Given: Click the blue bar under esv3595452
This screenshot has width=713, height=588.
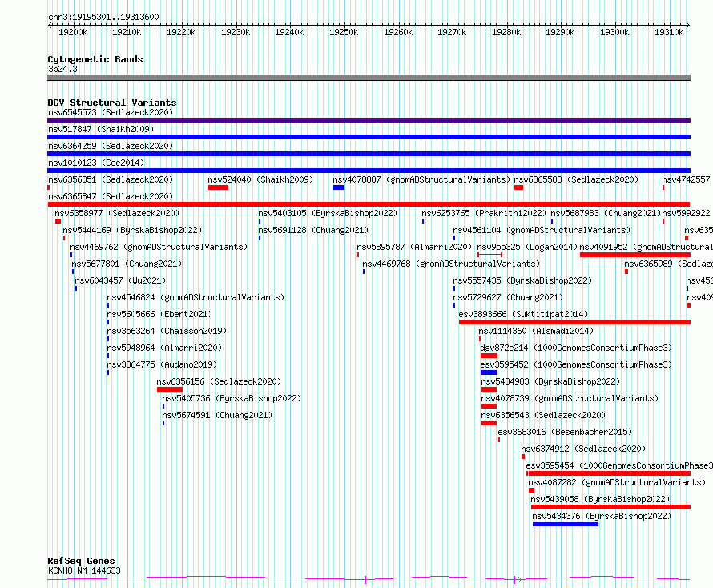Looking at the screenshot, I should click(x=489, y=373).
